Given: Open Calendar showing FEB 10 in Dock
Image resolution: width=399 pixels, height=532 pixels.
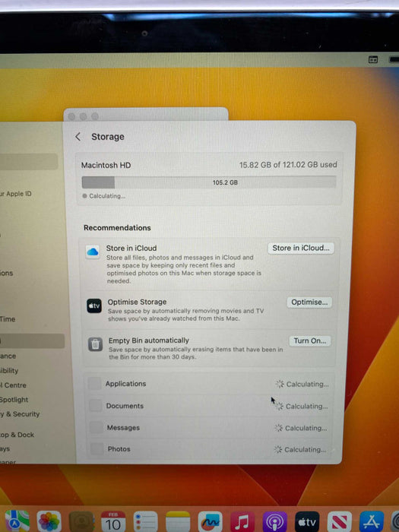Looking at the screenshot, I should point(113,521).
